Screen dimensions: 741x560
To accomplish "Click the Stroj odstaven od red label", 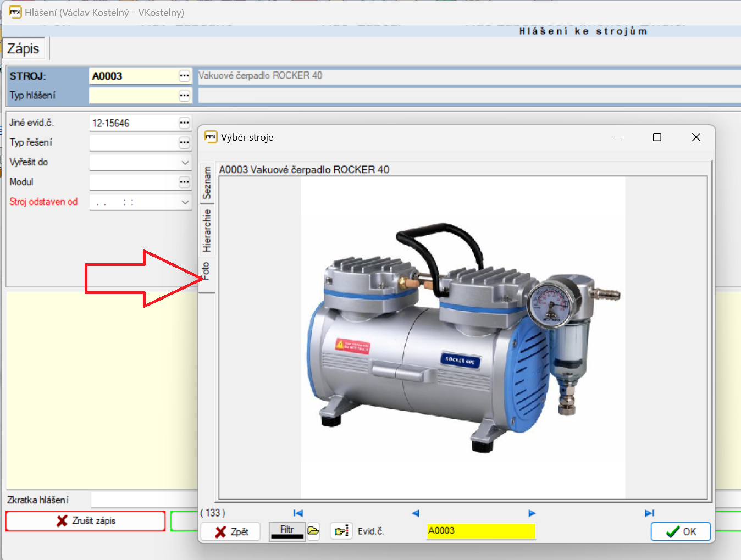I will click(43, 202).
